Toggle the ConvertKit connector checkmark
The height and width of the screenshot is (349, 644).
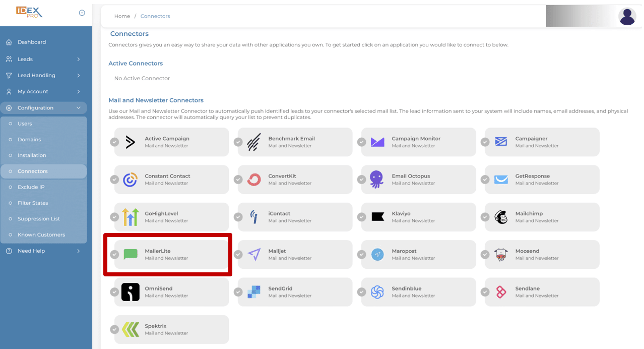point(238,180)
